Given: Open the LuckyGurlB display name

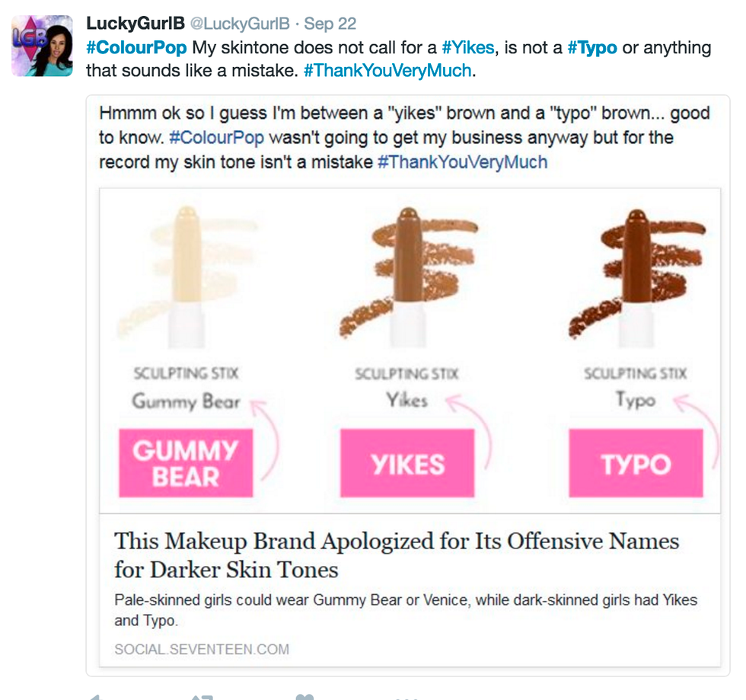Looking at the screenshot, I should pyautogui.click(x=135, y=24).
